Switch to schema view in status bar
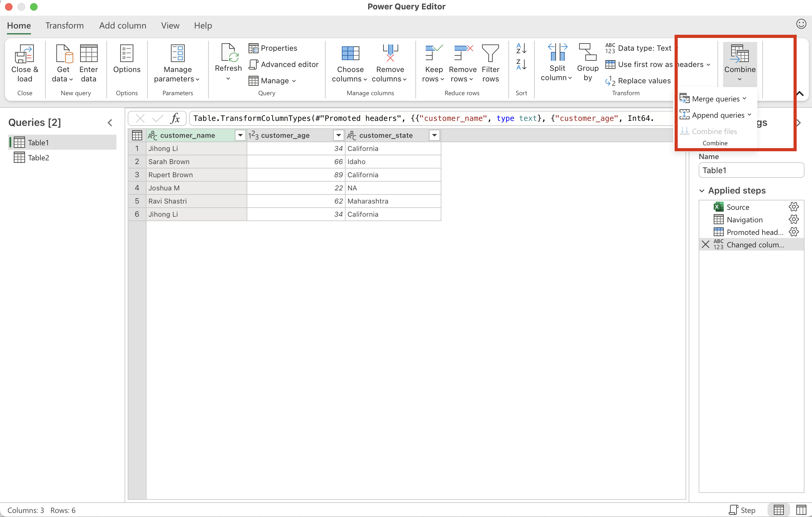This screenshot has height=517, width=812. click(x=801, y=510)
